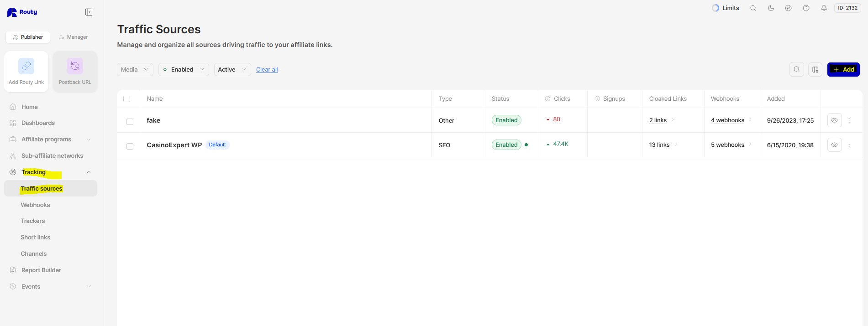Viewport: 868px width, 326px height.
Task: Open the header search icon
Action: pos(753,8)
